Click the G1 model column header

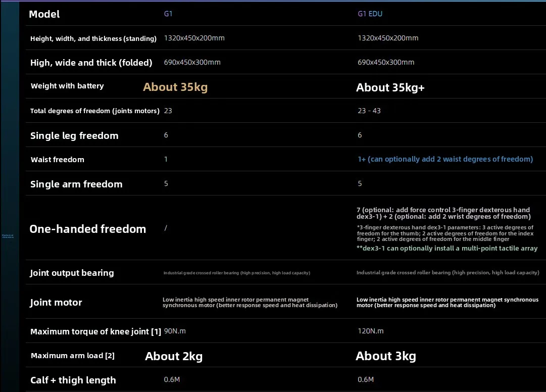point(168,14)
